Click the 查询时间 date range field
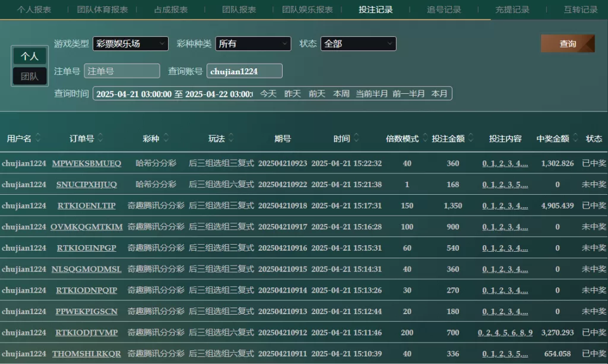 [x=174, y=94]
